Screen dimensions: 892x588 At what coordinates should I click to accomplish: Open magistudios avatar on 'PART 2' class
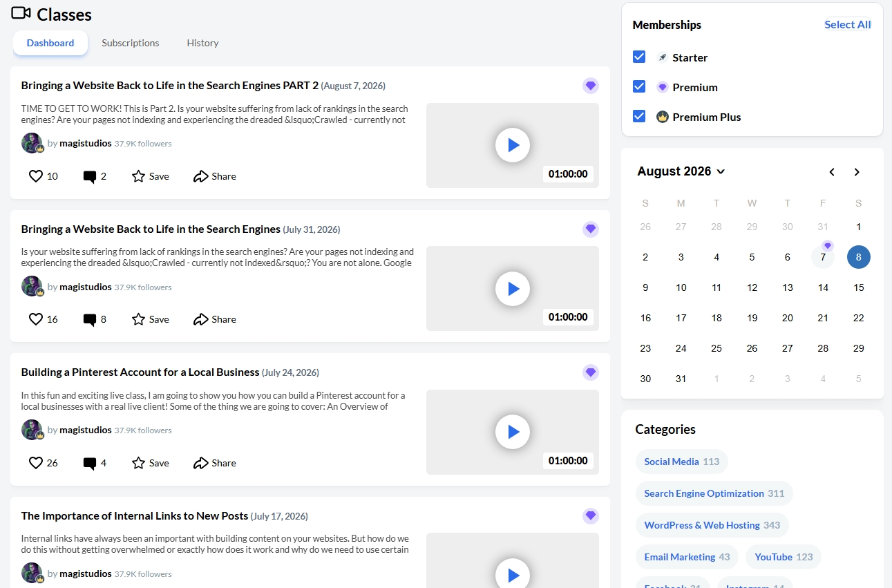[32, 143]
